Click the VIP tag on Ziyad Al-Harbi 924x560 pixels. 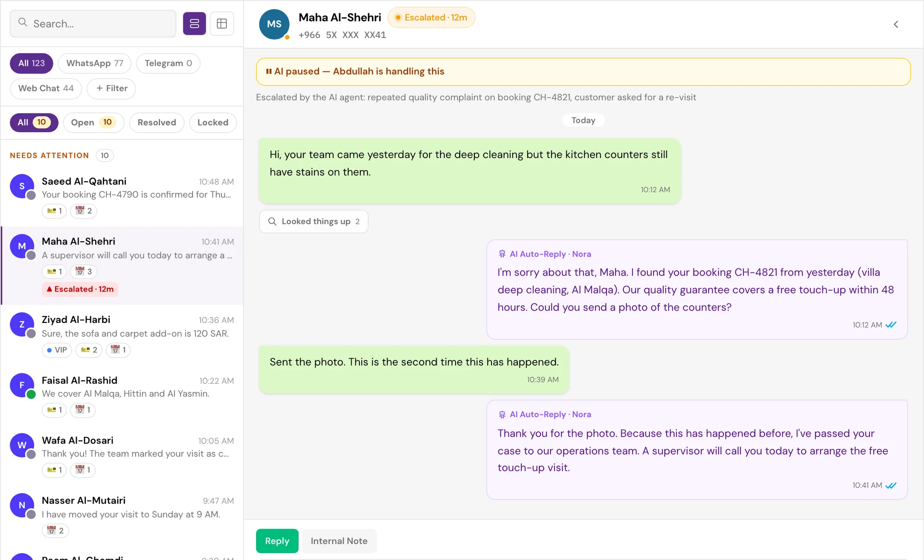pos(57,350)
